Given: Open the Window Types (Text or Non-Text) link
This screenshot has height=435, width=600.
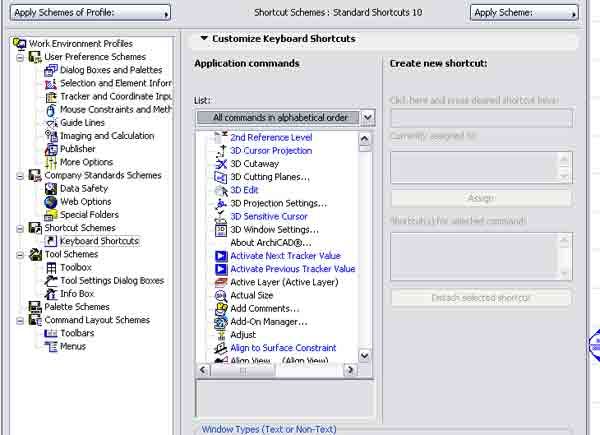Looking at the screenshot, I should (269, 429).
